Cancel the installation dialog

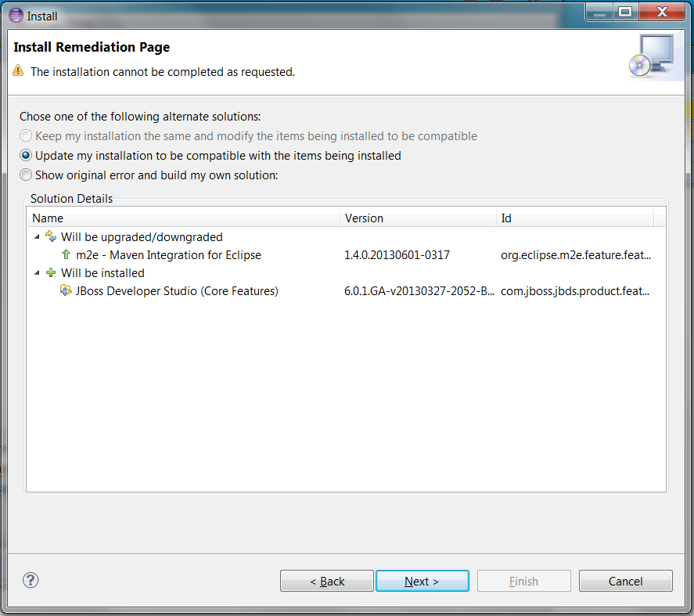coord(626,581)
